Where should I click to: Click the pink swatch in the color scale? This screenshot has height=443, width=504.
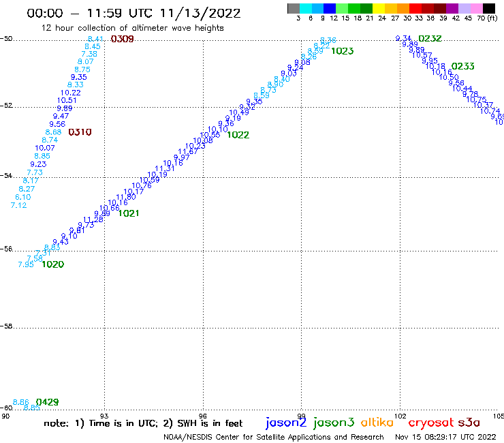pos(476,8)
